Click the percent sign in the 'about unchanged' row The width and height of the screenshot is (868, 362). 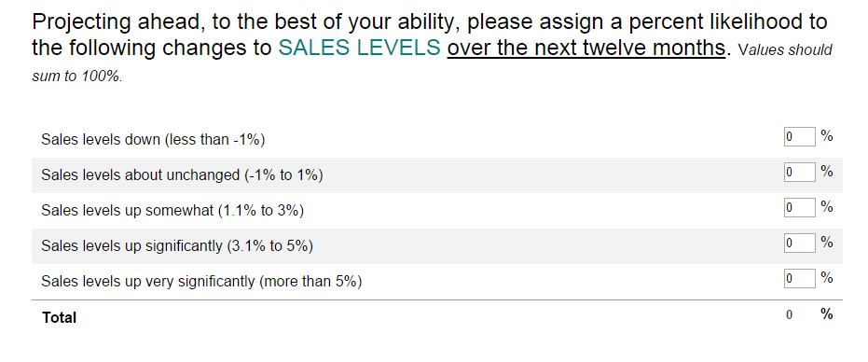point(827,172)
